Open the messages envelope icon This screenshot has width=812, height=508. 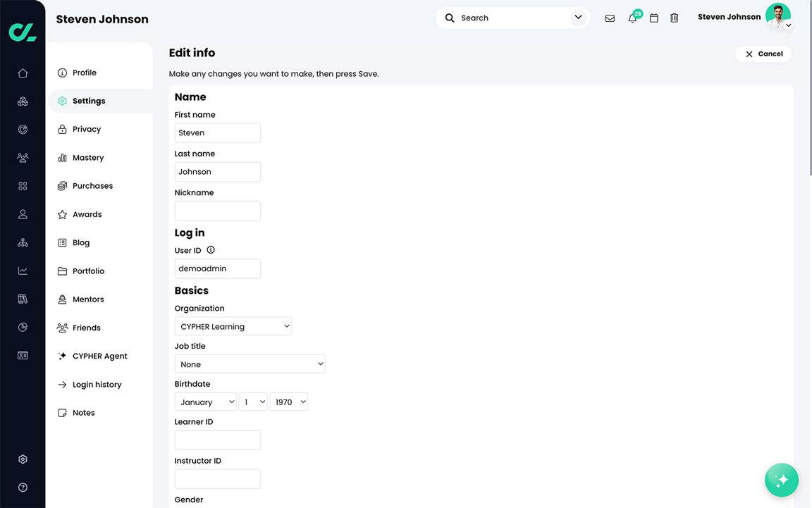point(610,18)
